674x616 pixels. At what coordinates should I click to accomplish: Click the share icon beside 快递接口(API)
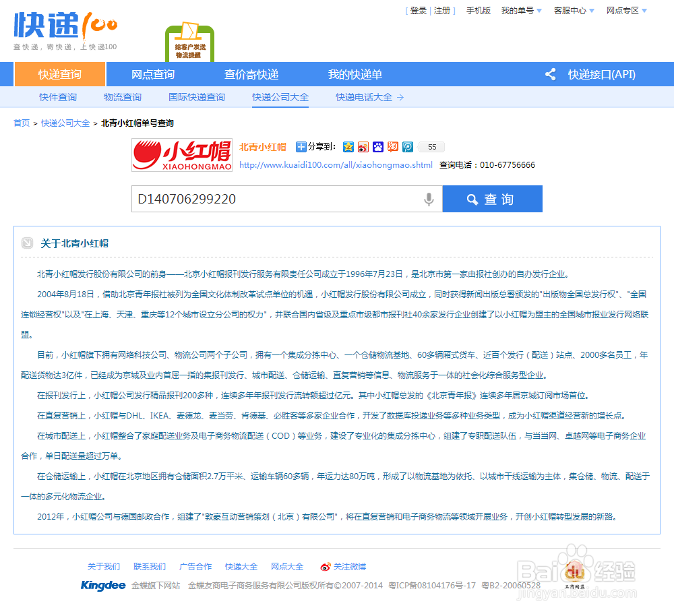click(x=550, y=74)
